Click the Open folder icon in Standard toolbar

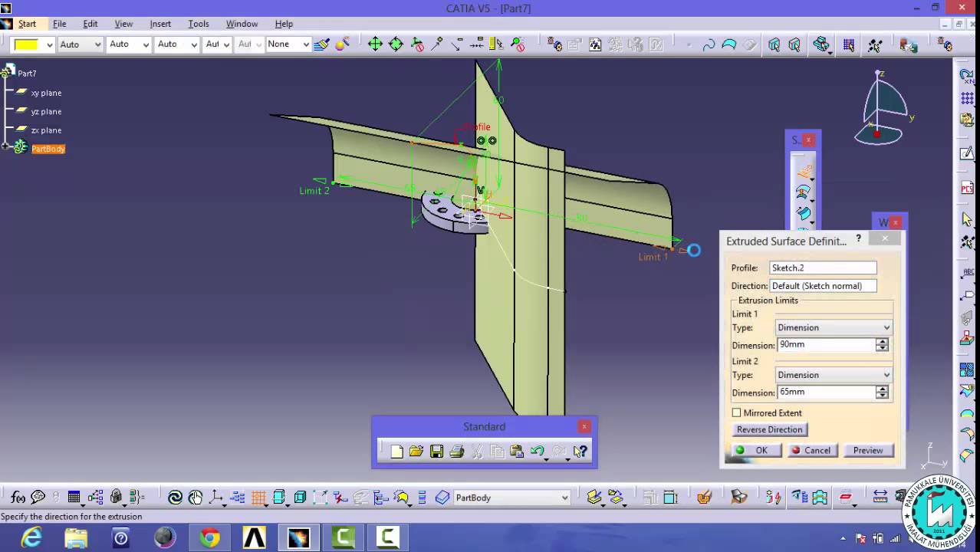416,452
